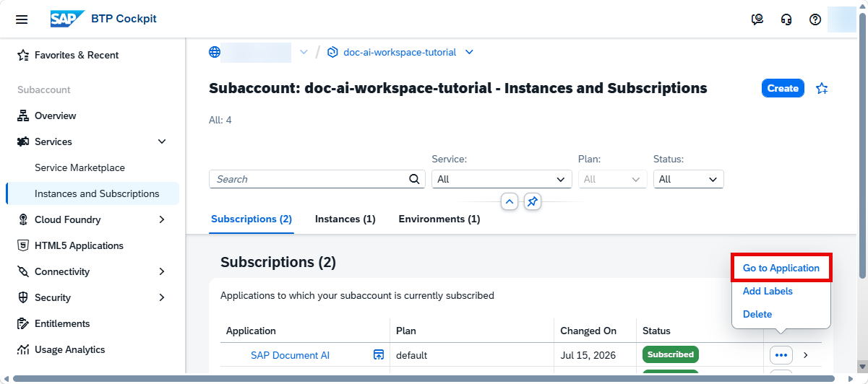Screen dimensions: 868x384
Task: Open SAP Document AI row details arrow
Action: tap(806, 355)
